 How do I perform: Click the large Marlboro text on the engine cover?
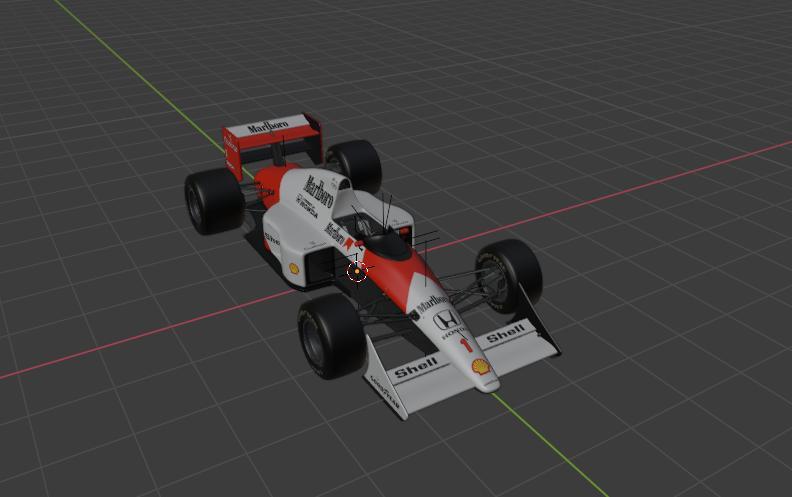(319, 191)
